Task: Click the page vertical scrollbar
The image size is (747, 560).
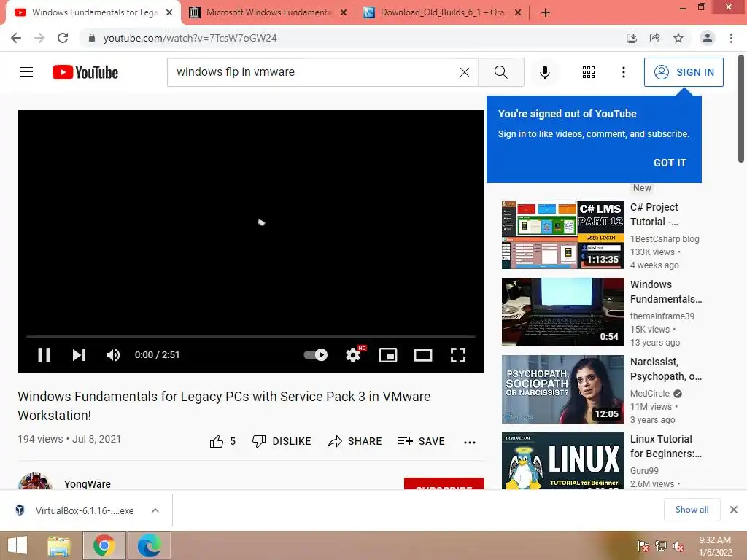Action: click(741, 109)
